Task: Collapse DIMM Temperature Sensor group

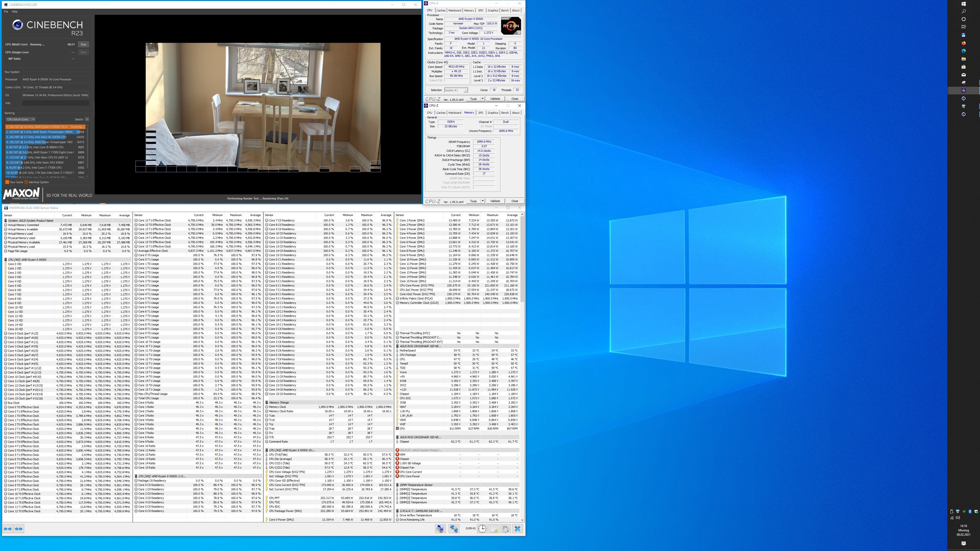Action: point(398,485)
